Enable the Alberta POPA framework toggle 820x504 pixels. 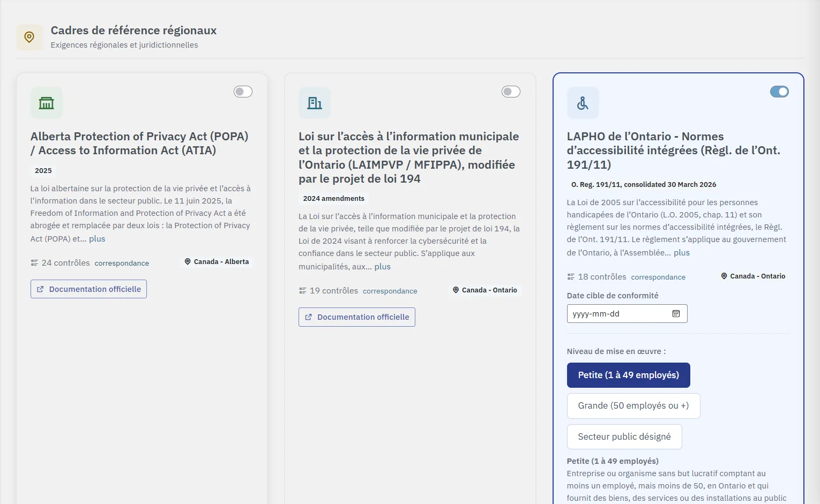(x=243, y=92)
